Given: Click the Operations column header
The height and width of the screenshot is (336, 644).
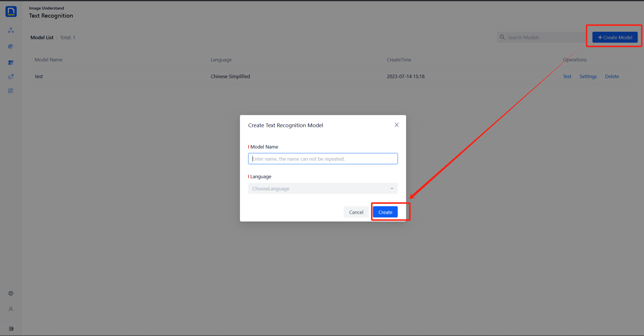Looking at the screenshot, I should point(574,60).
